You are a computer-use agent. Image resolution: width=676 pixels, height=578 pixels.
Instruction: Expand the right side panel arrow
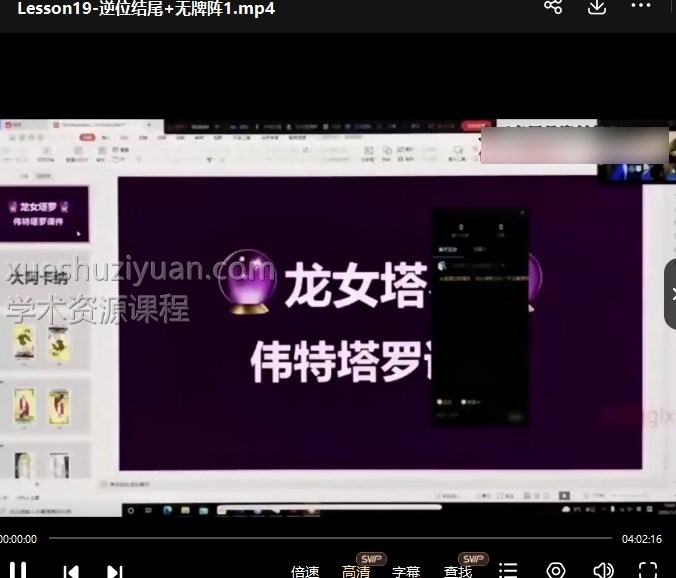tap(669, 293)
